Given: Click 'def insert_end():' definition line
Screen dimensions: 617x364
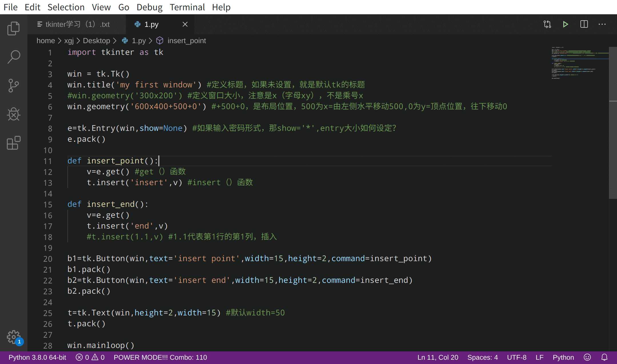Looking at the screenshot, I should click(108, 204).
